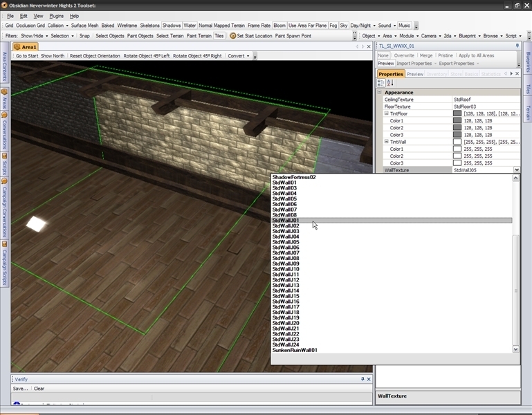Toggle the Tiles filter button
532x415 pixels.
[219, 36]
